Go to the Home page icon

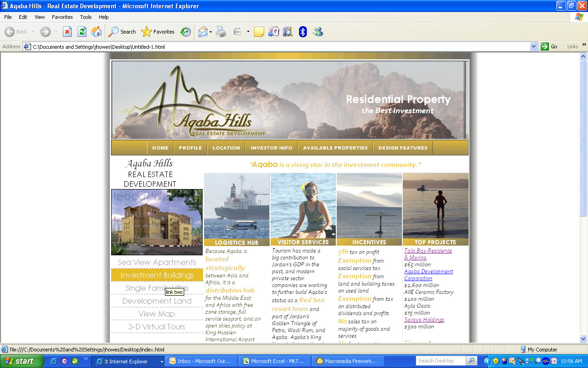click(x=96, y=32)
